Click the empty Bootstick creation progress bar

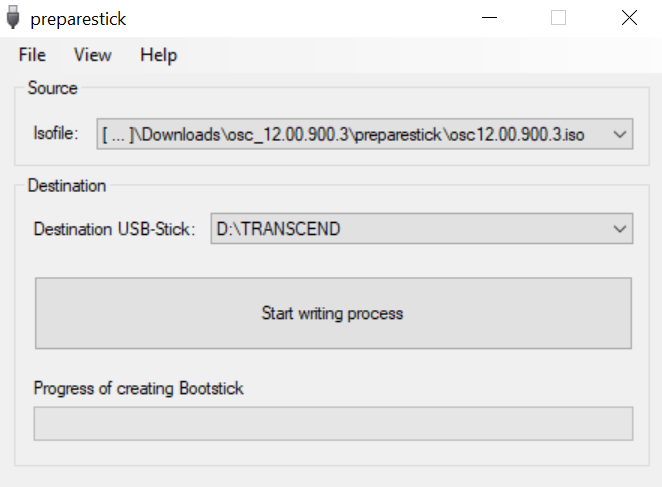[x=333, y=424]
